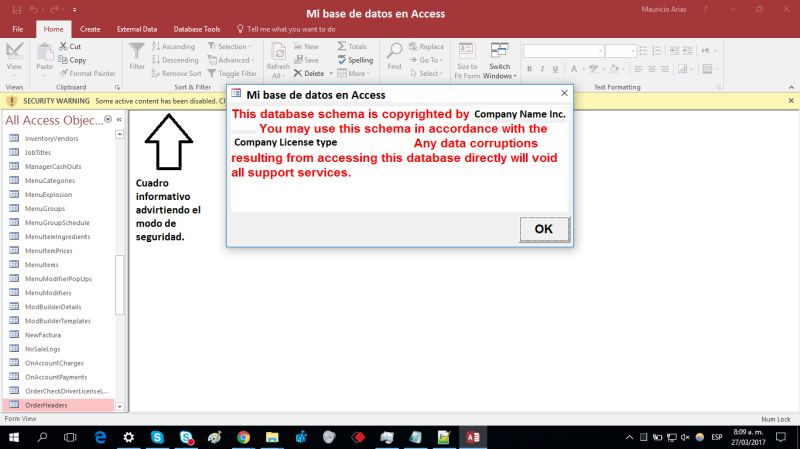Open Microsoft Edge from the taskbar
The width and height of the screenshot is (800, 449).
[101, 437]
